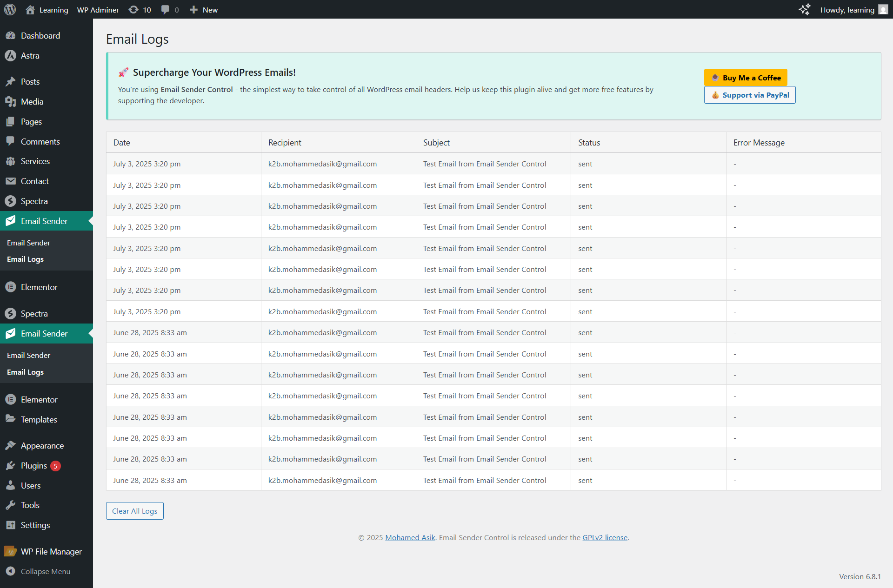Open the GPLv2 license link

[605, 537]
